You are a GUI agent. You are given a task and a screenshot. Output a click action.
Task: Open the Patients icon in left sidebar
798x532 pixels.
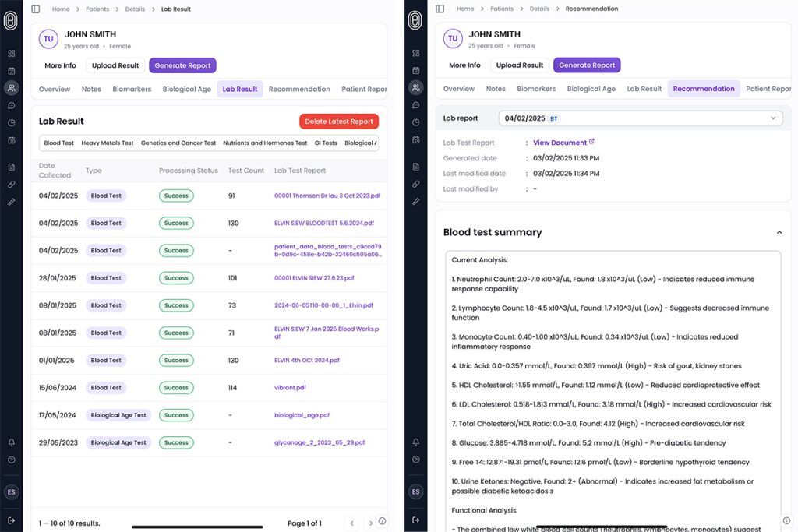11,88
